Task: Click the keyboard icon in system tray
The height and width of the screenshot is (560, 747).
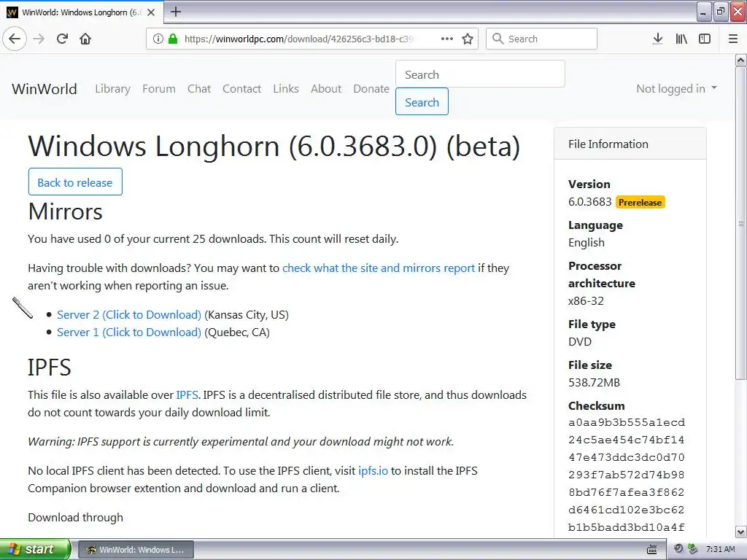Action: pos(651,550)
